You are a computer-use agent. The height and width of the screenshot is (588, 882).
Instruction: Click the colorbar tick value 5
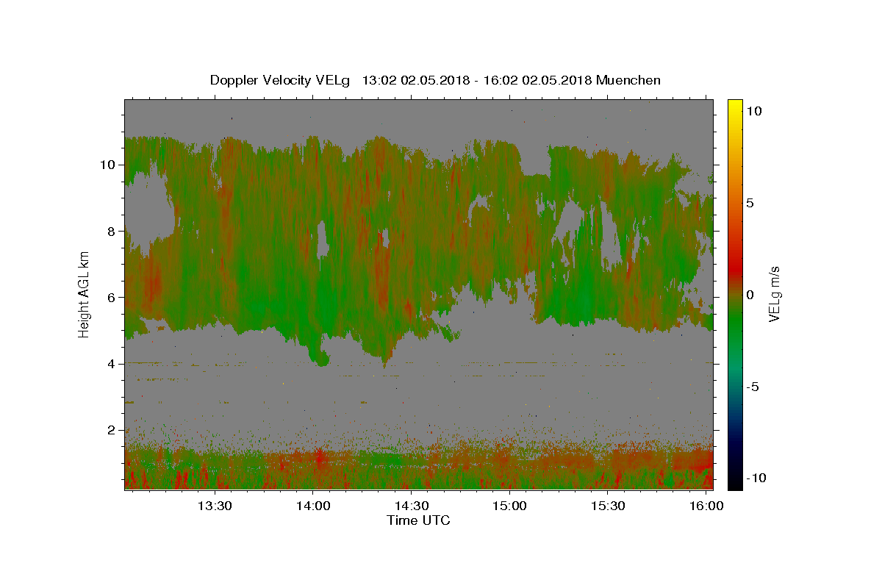click(x=750, y=202)
